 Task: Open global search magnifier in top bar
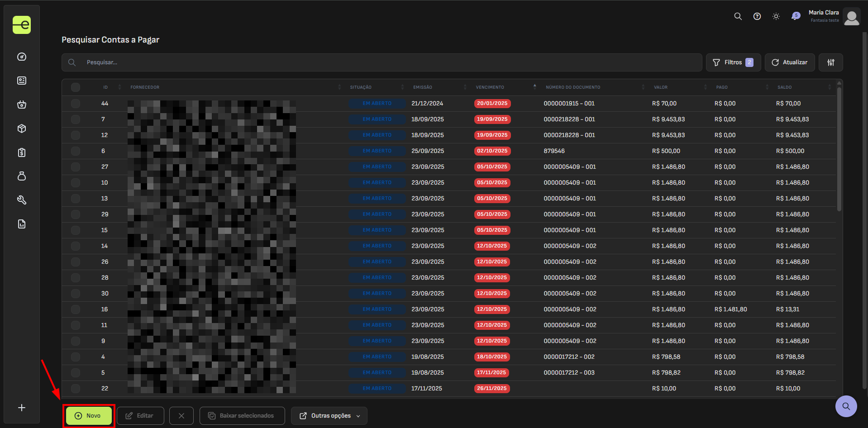pos(738,16)
